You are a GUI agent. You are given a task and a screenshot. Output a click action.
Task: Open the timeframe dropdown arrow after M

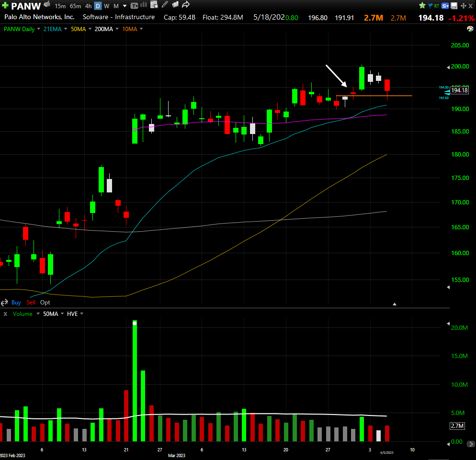125,6
